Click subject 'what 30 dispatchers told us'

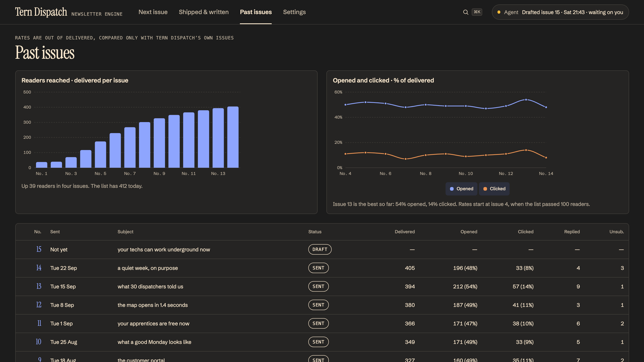pos(150,287)
